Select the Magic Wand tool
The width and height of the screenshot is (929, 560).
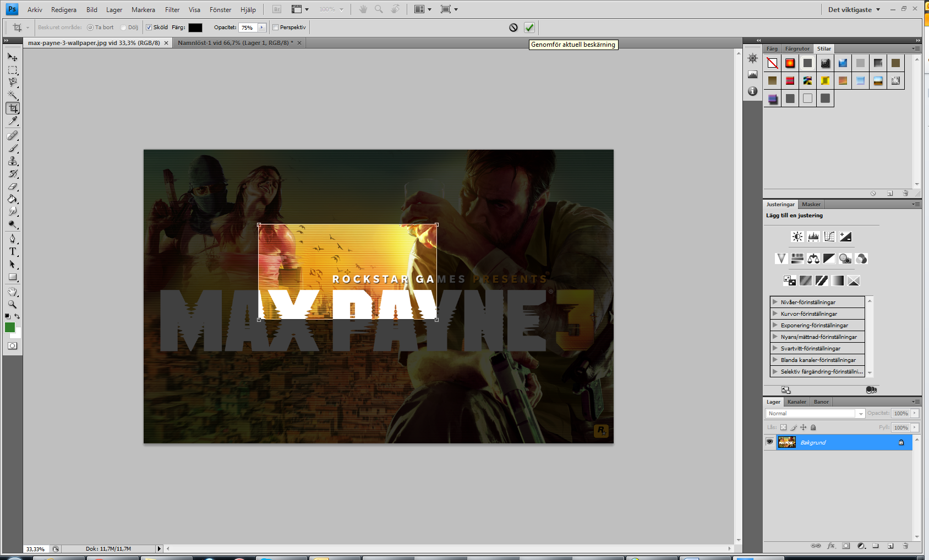[13, 95]
